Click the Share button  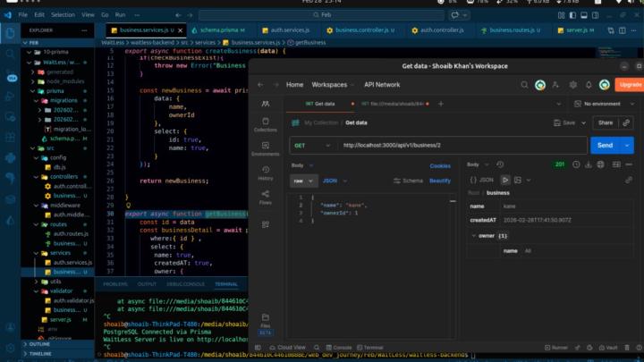[606, 122]
